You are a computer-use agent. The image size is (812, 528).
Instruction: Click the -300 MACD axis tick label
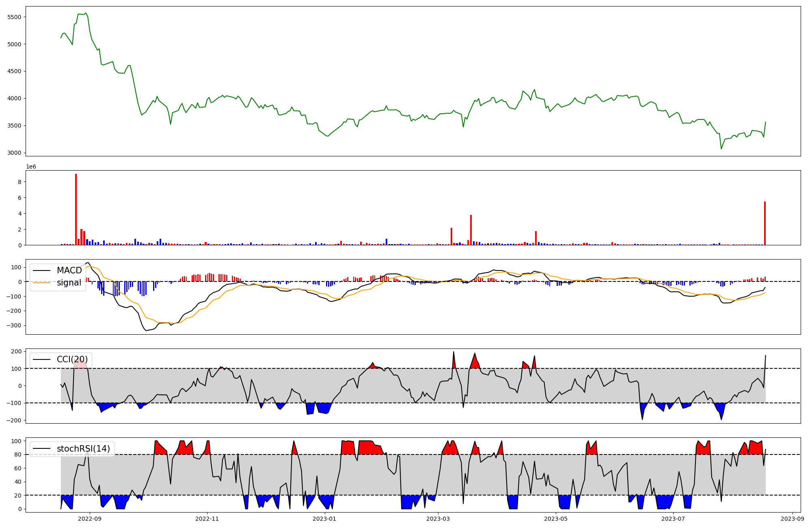pos(14,326)
